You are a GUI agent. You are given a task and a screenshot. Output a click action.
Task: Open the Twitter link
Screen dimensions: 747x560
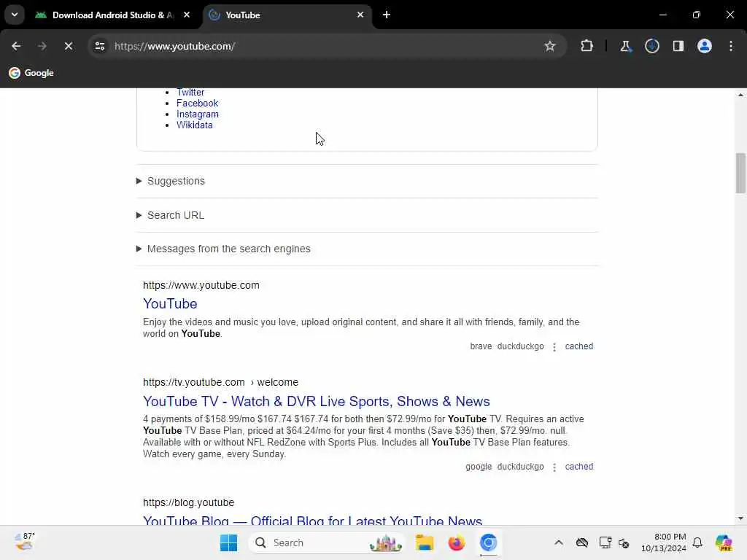pyautogui.click(x=190, y=93)
